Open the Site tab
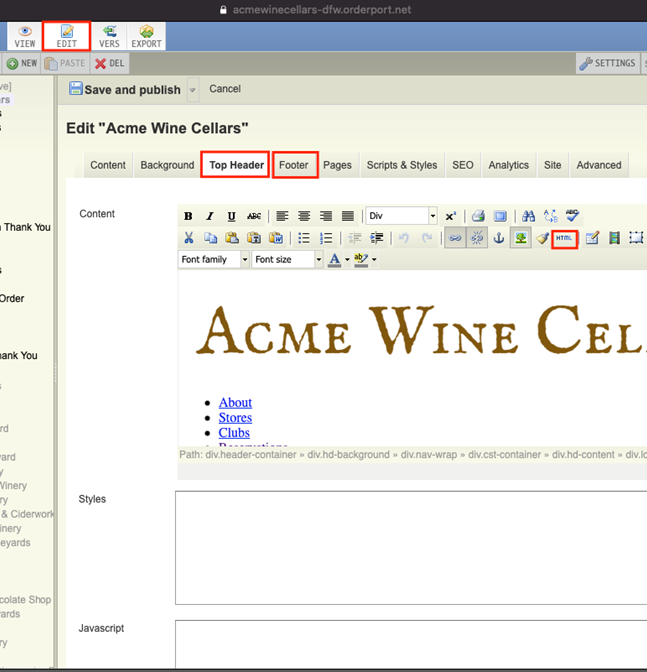The height and width of the screenshot is (672, 647). (552, 165)
